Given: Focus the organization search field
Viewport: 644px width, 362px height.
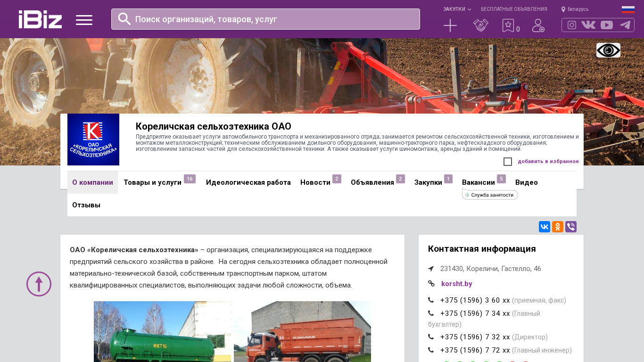Looking at the screenshot, I should [x=265, y=19].
